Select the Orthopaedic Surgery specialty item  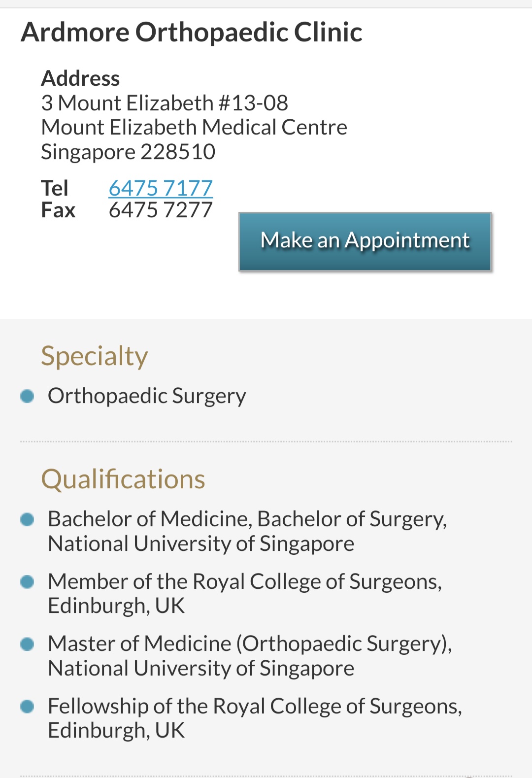click(147, 396)
